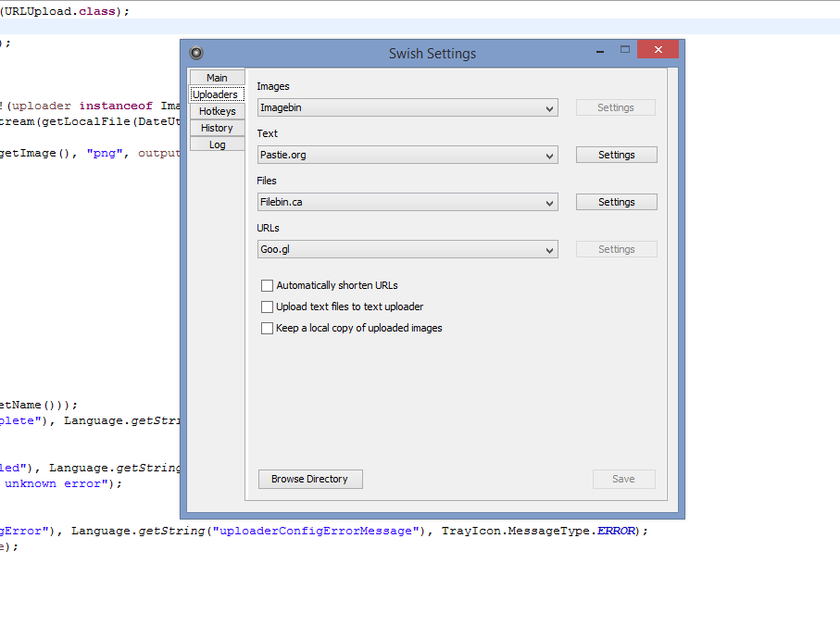Viewport: 840px width, 626px height.
Task: Minimize the Swish Settings window
Action: (600, 52)
